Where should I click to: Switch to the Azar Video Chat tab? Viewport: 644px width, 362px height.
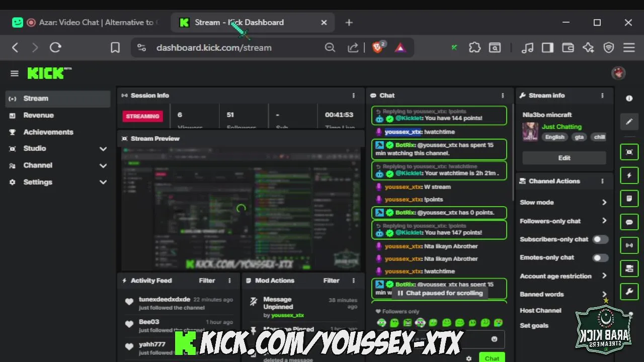(86, 23)
